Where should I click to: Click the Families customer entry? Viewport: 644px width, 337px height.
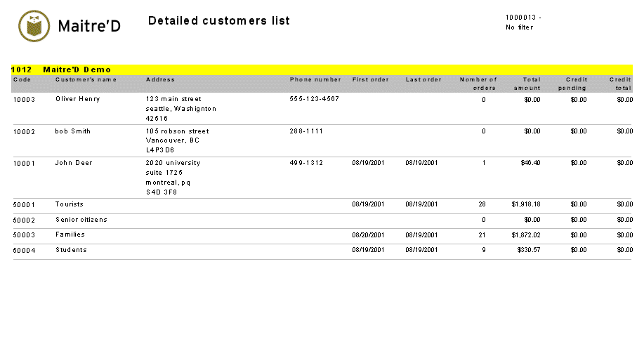pyautogui.click(x=70, y=234)
